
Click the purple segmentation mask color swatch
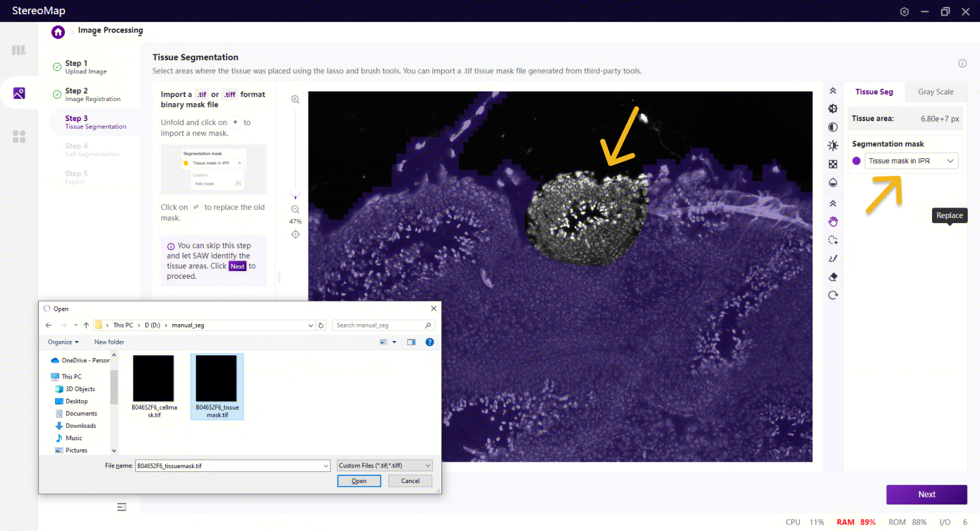(x=856, y=161)
